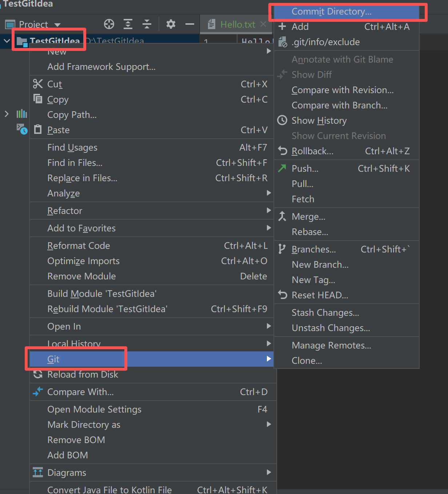Click the Add plus icon in Git submenu
448x494 pixels.
pos(282,26)
